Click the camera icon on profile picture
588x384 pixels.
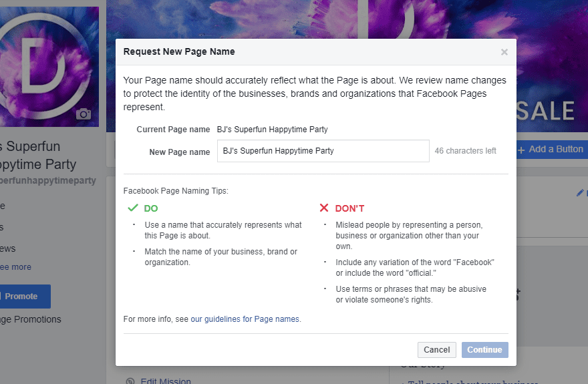pos(84,114)
